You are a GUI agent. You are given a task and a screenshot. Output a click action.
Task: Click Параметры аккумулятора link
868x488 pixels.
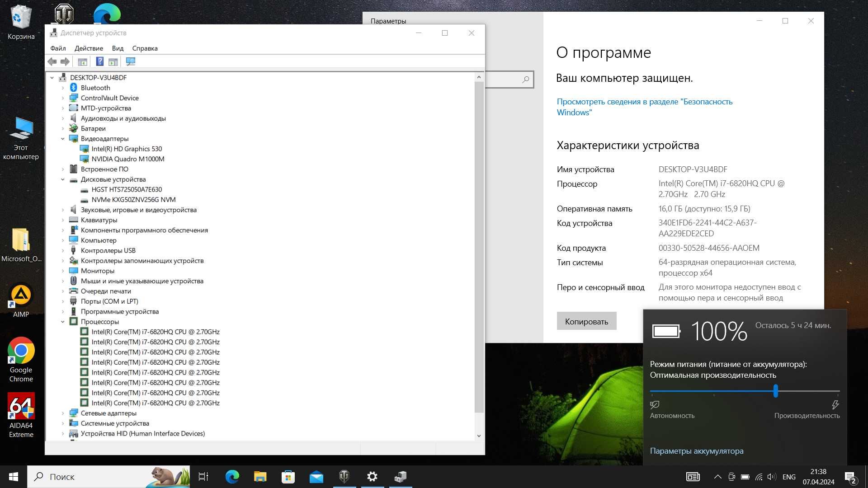697,451
